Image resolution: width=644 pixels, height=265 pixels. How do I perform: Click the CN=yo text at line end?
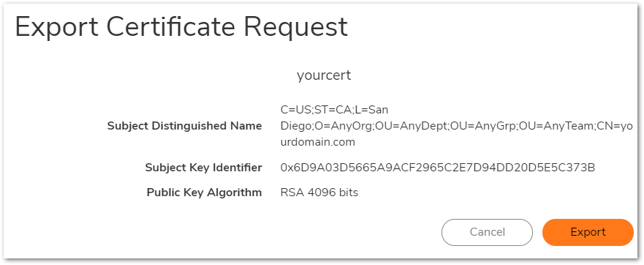pyautogui.click(x=615, y=126)
